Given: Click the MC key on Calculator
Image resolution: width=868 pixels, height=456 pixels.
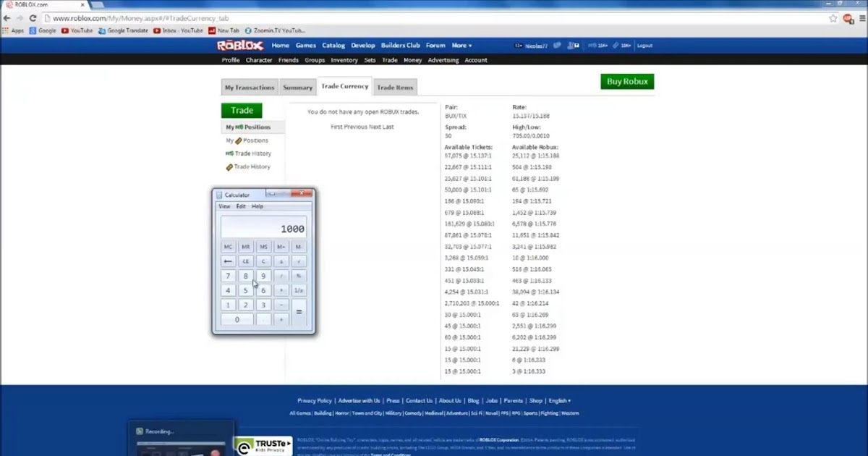Looking at the screenshot, I should 228,247.
